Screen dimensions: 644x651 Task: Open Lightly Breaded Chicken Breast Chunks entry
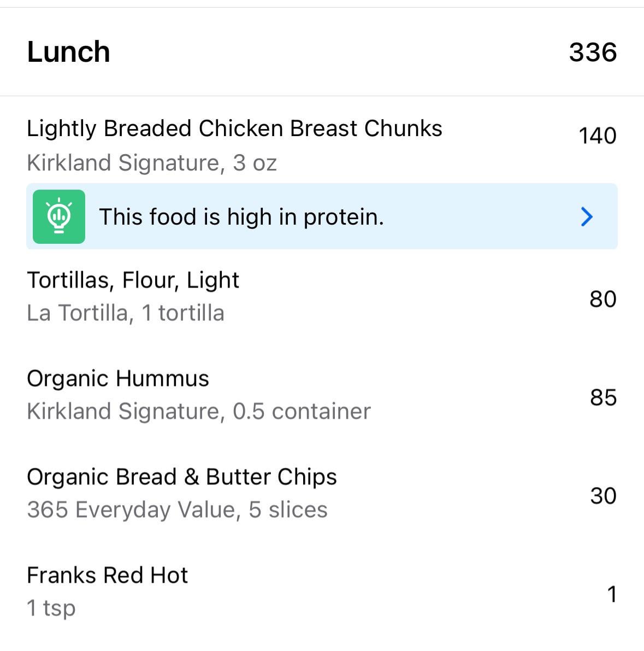322,145
